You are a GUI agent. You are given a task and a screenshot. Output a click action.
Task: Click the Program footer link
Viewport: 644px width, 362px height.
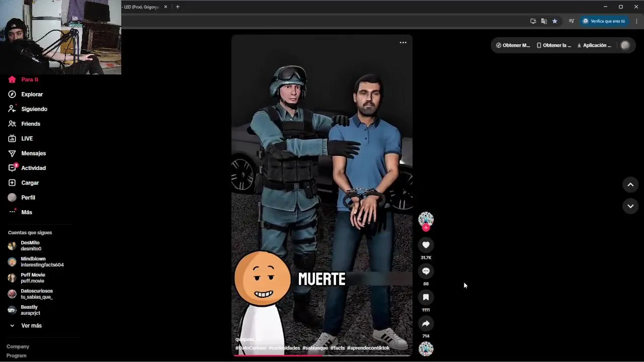(x=16, y=355)
